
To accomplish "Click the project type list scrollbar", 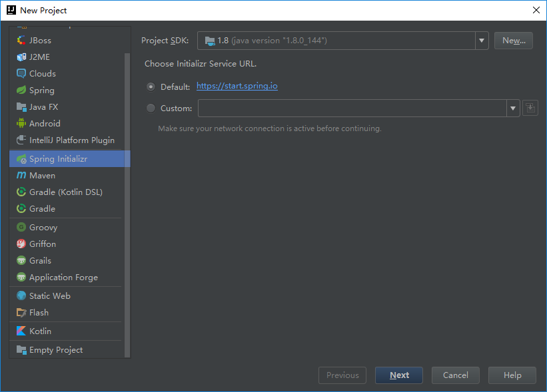I will coord(127,206).
